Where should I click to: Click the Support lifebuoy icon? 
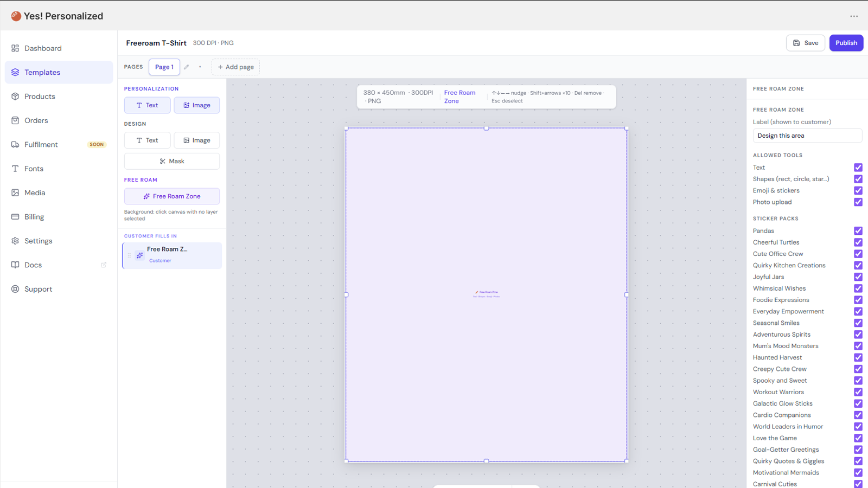click(15, 289)
